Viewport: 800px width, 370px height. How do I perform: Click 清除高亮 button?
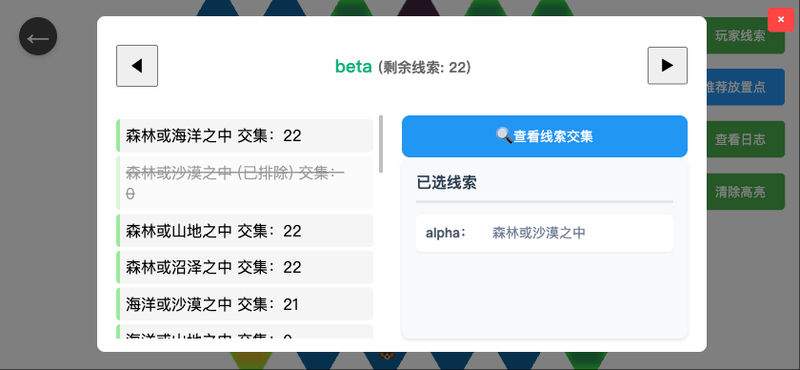tap(740, 192)
